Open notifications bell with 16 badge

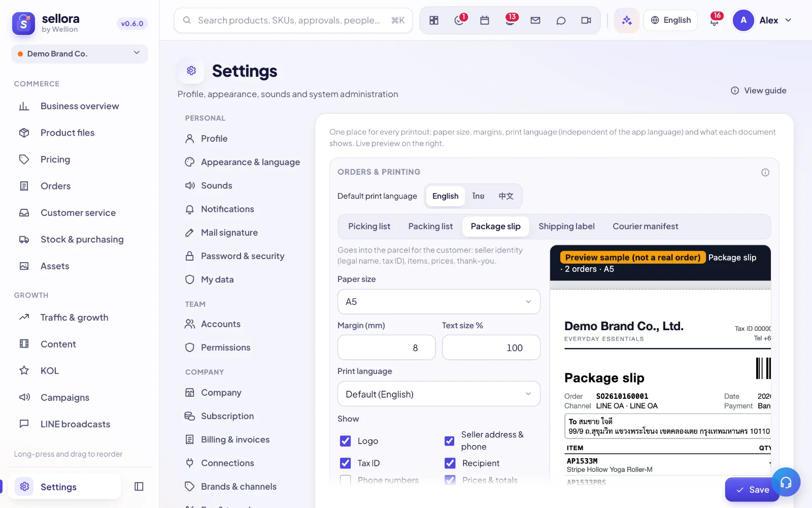click(714, 20)
